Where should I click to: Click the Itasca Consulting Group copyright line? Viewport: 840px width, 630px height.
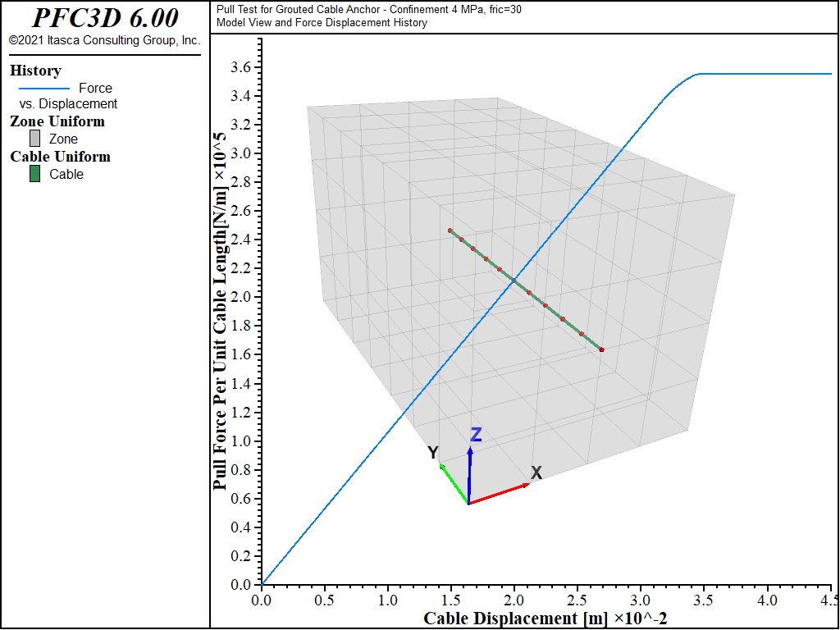pyautogui.click(x=105, y=41)
